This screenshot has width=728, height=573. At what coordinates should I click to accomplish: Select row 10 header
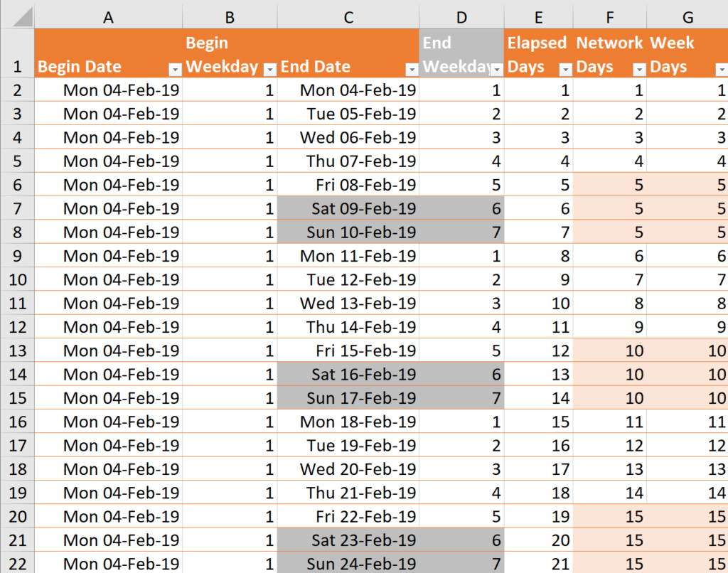click(18, 279)
